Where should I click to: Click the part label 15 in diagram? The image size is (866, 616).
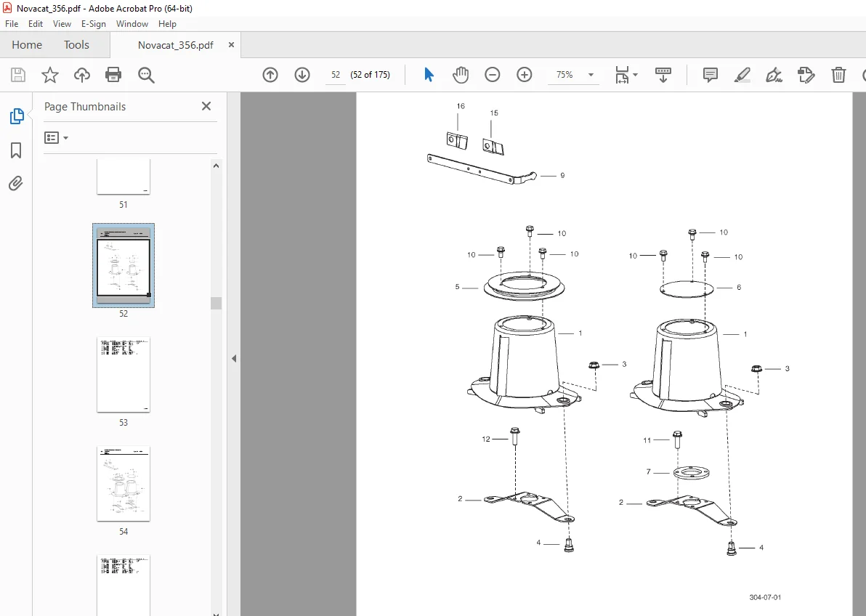pyautogui.click(x=494, y=113)
